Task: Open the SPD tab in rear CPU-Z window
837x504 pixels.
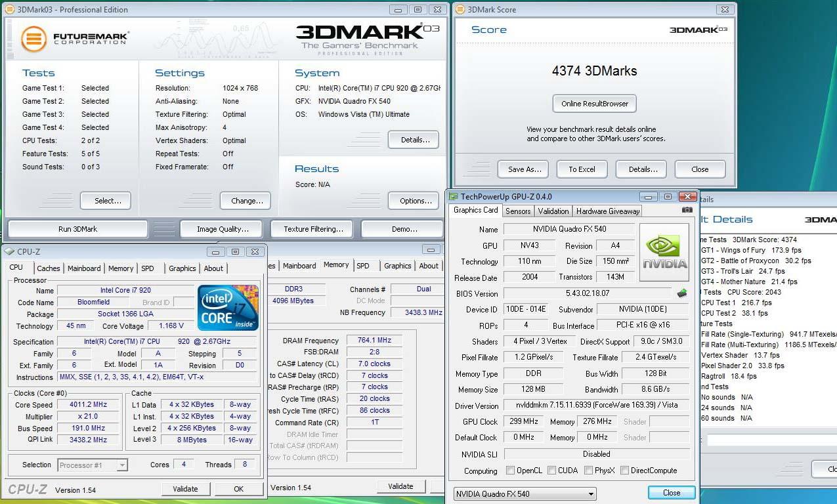Action: click(x=363, y=266)
